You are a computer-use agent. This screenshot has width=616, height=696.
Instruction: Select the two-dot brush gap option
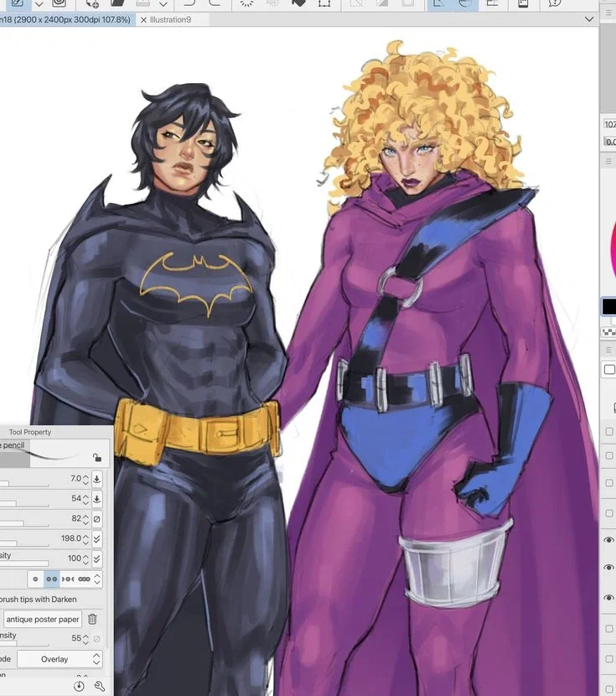(x=51, y=579)
